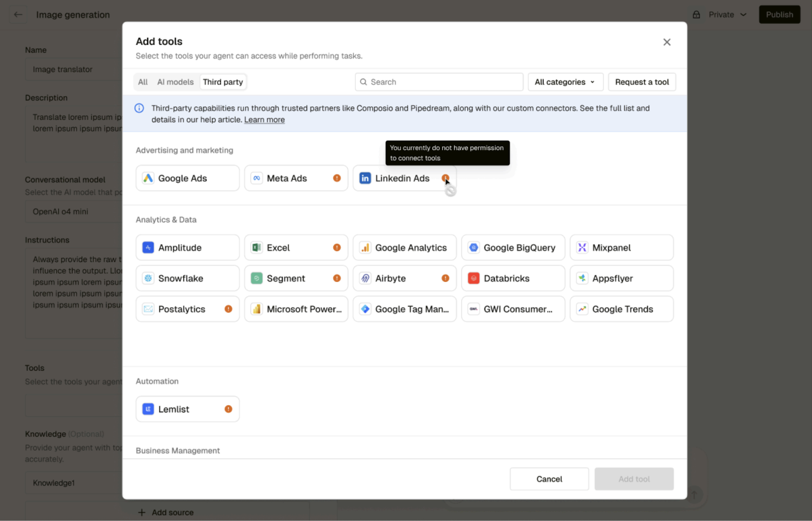Click the Advertising and marketing section heading
This screenshot has height=521, width=812.
tap(184, 150)
